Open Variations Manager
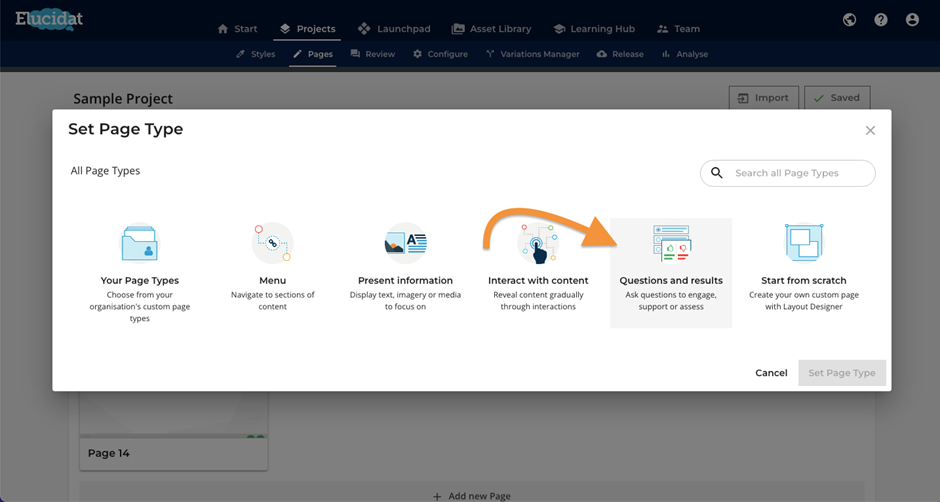940x502 pixels. point(532,54)
